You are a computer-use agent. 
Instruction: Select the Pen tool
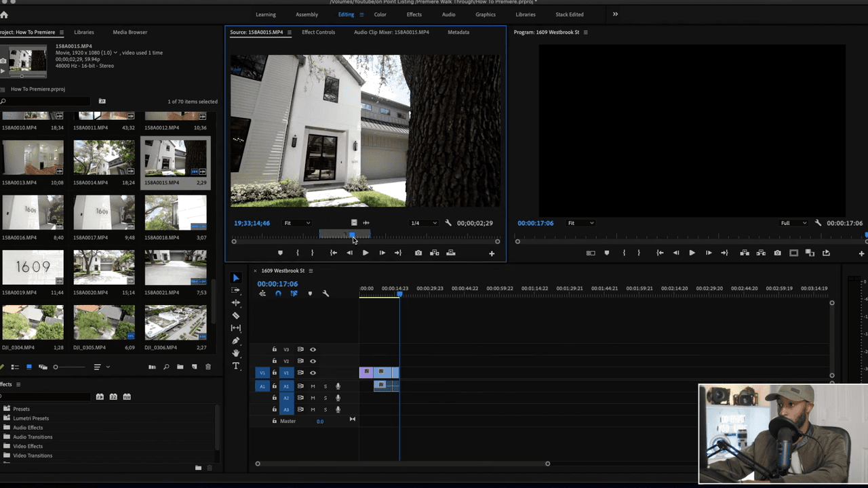(x=236, y=340)
